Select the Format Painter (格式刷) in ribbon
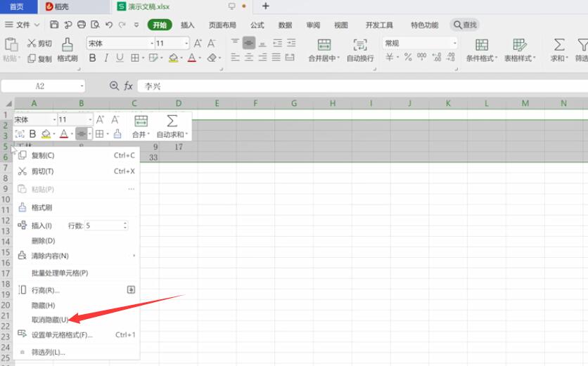The height and width of the screenshot is (366, 588). point(68,49)
